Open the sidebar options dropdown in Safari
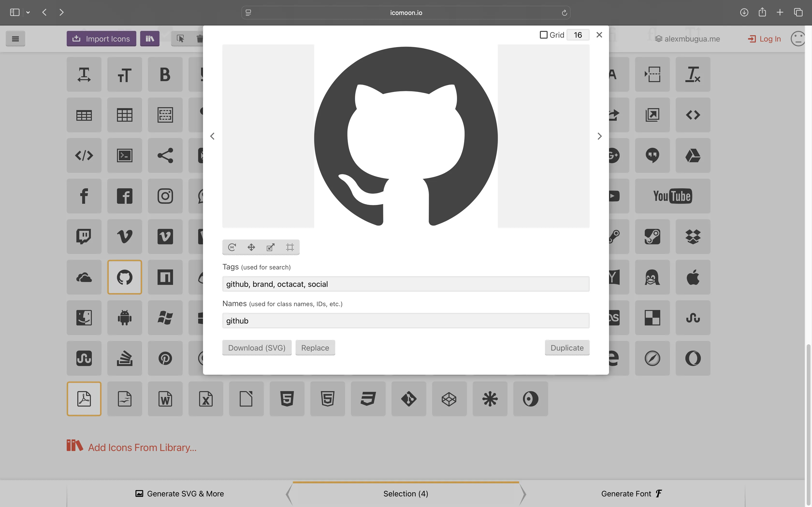This screenshot has width=812, height=507. point(28,12)
